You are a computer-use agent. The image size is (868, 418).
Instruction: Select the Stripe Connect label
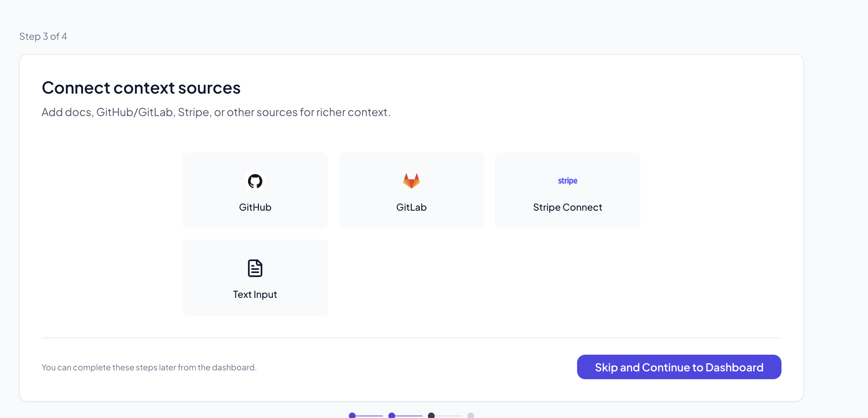tap(568, 207)
